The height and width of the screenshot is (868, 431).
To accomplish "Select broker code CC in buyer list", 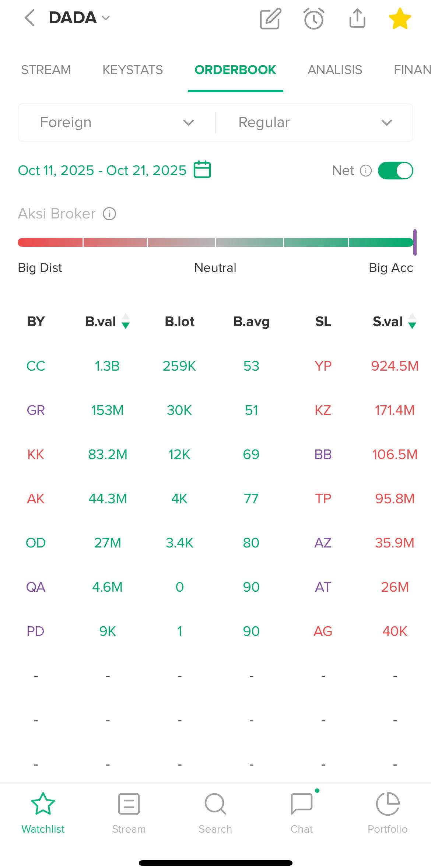I will 36,366.
